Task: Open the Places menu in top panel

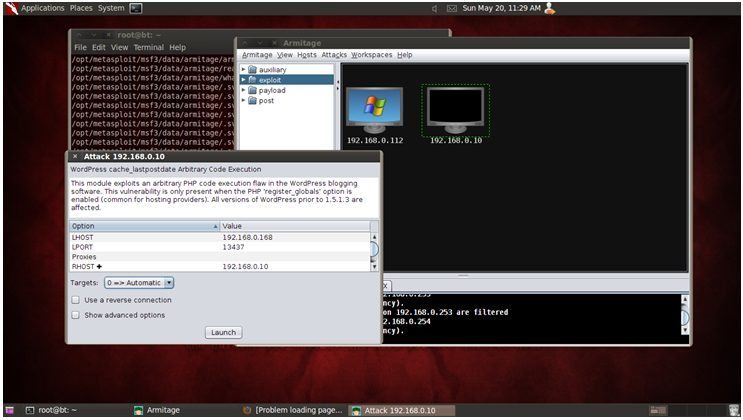Action: 81,8
